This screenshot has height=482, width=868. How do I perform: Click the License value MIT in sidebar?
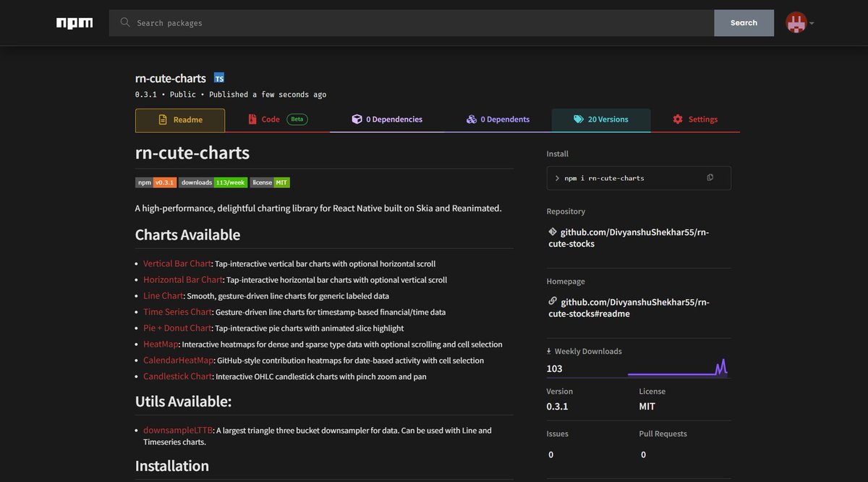(647, 406)
